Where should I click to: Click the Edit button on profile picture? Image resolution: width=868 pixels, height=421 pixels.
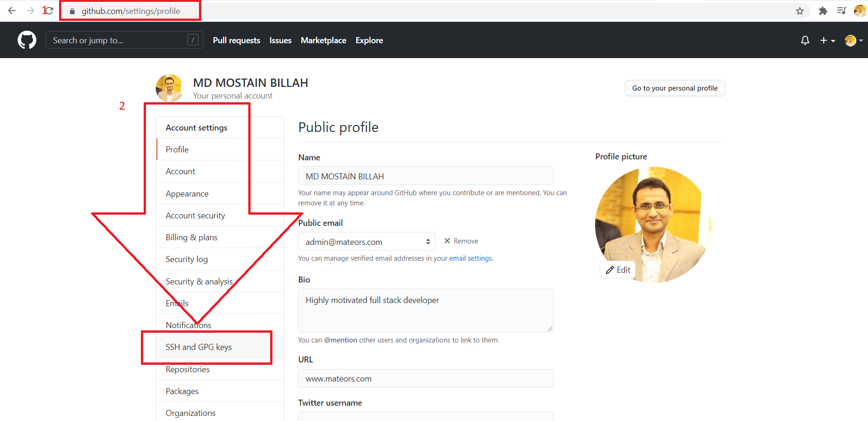point(618,270)
